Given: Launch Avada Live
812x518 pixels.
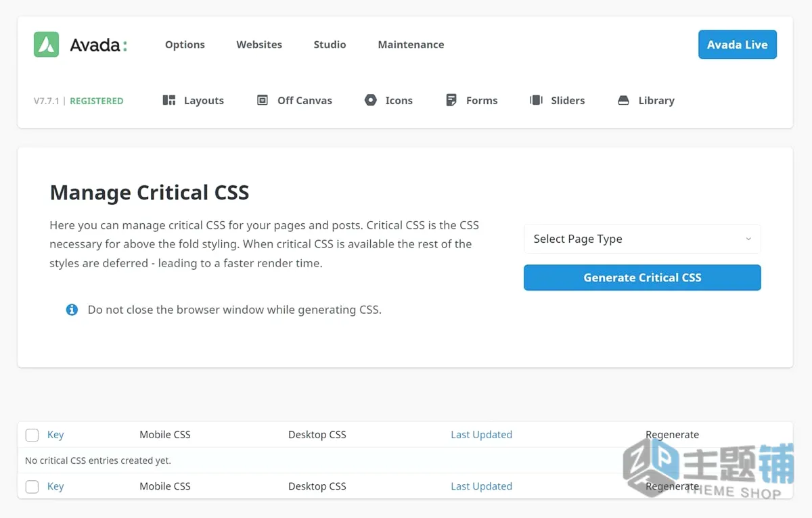Looking at the screenshot, I should point(738,45).
